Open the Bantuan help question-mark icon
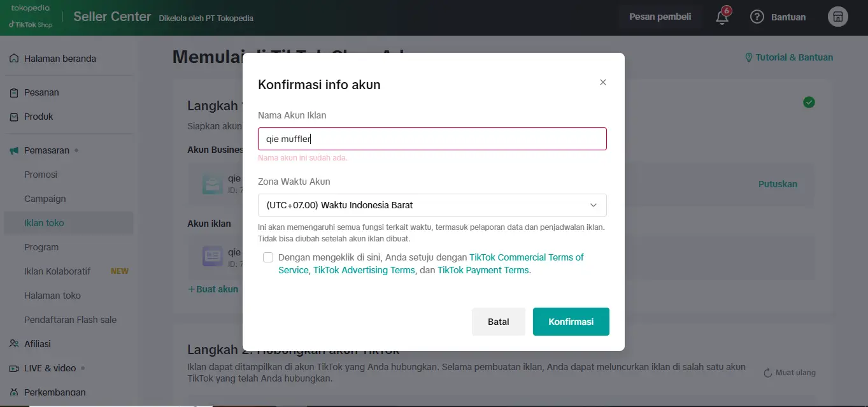The image size is (868, 407). pos(757,17)
